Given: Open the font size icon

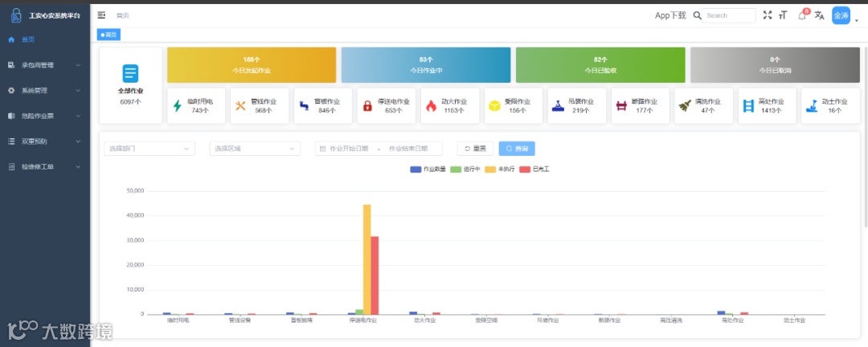Looking at the screenshot, I should [783, 15].
